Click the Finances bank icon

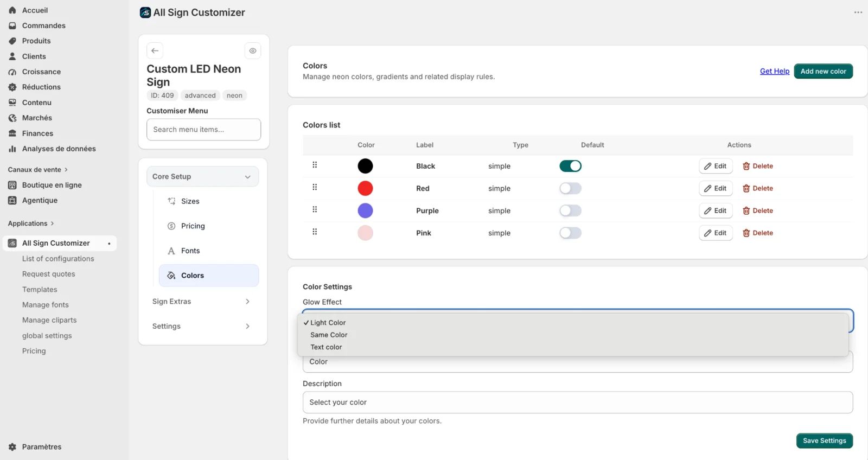click(12, 133)
